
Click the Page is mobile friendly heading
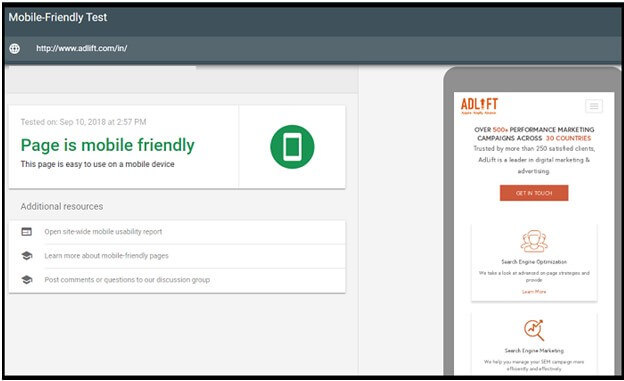107,145
